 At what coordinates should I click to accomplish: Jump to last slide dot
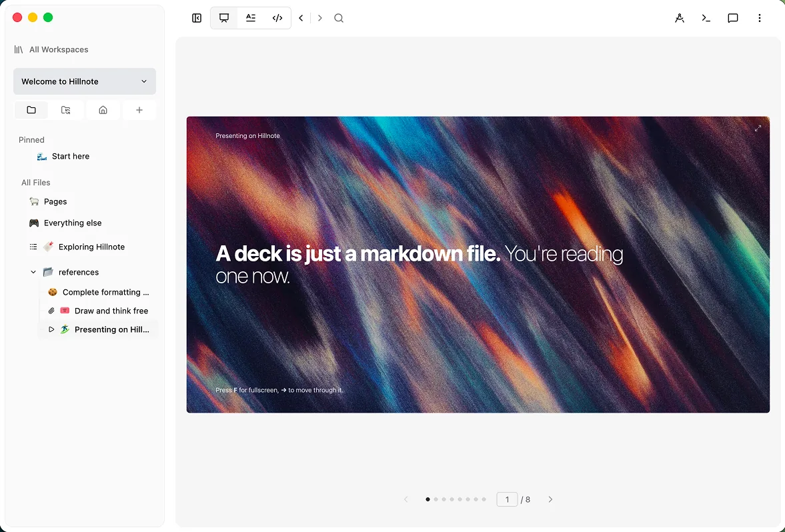tap(484, 499)
